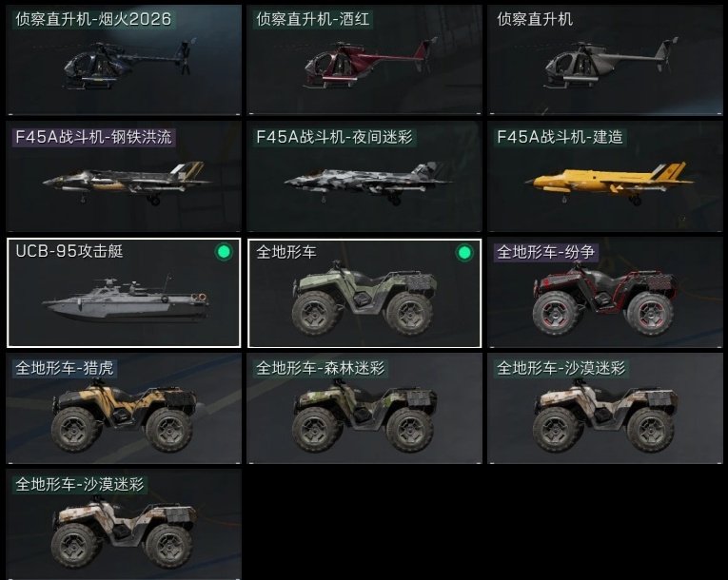Screen dimensions: 728x580
Task: Click the UCB-95攻击艇 boat image
Action: 127,300
